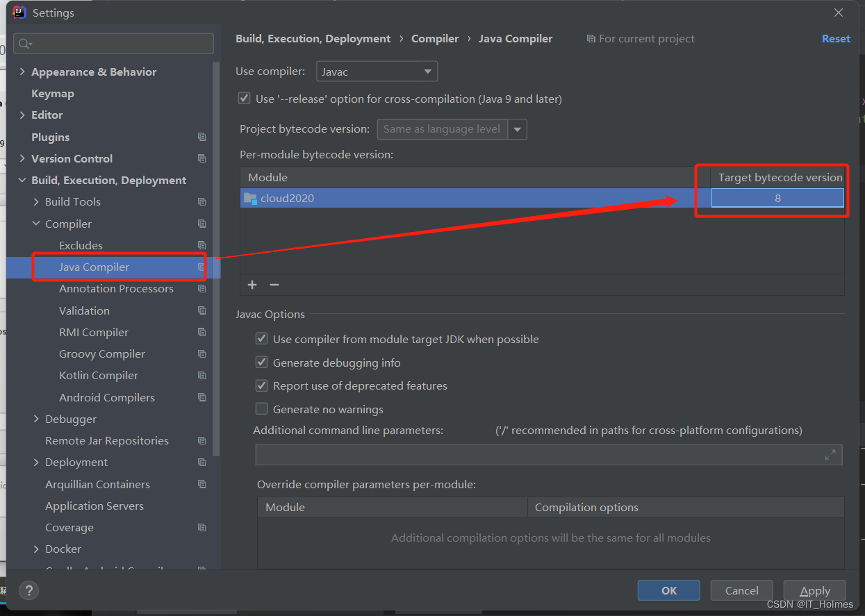Image resolution: width=865 pixels, height=616 pixels.
Task: Expand the Version Control section
Action: [x=22, y=158]
